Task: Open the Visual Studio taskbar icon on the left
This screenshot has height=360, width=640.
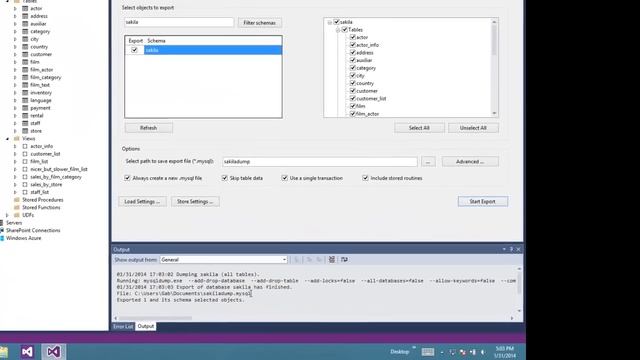Action: click(27, 351)
